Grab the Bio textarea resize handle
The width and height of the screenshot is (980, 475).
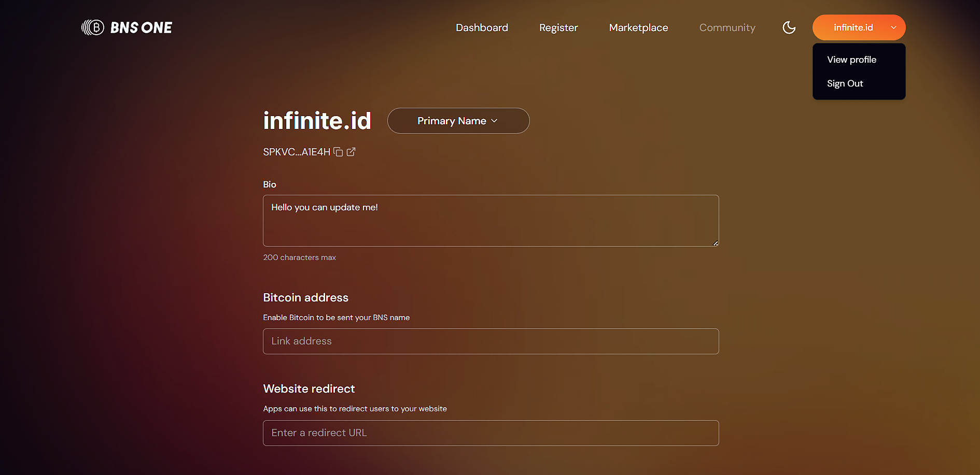pos(716,243)
